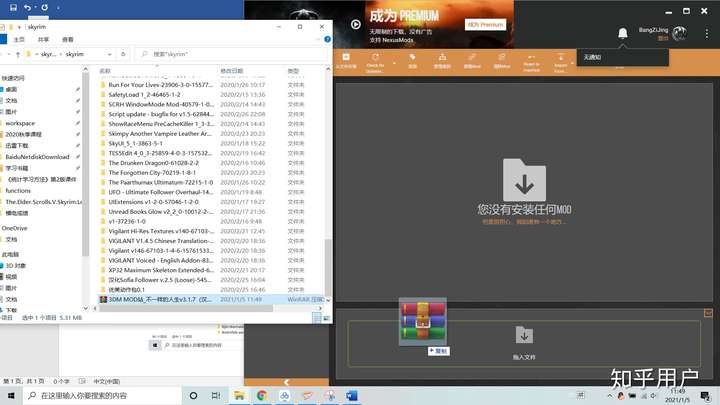Expand the Check for Updates dropdown arrow
720x405 pixels.
pyautogui.click(x=394, y=63)
